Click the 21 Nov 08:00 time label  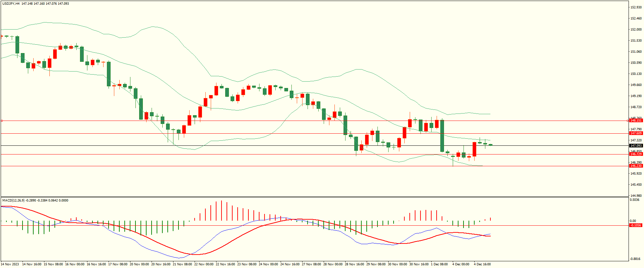pos(182,264)
